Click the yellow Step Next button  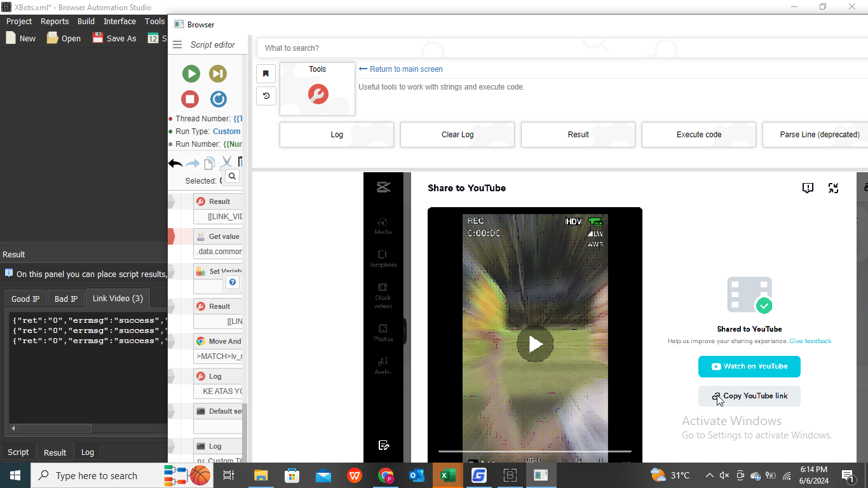click(218, 74)
